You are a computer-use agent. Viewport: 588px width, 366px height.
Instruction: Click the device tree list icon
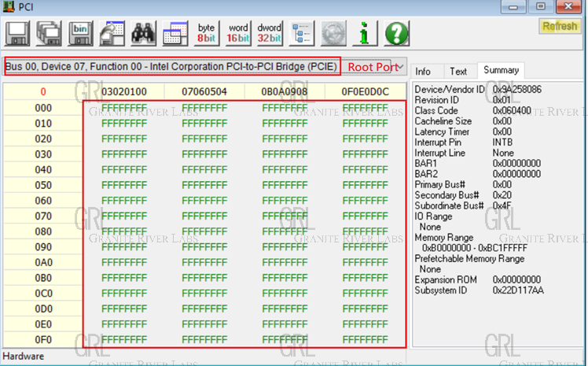302,34
